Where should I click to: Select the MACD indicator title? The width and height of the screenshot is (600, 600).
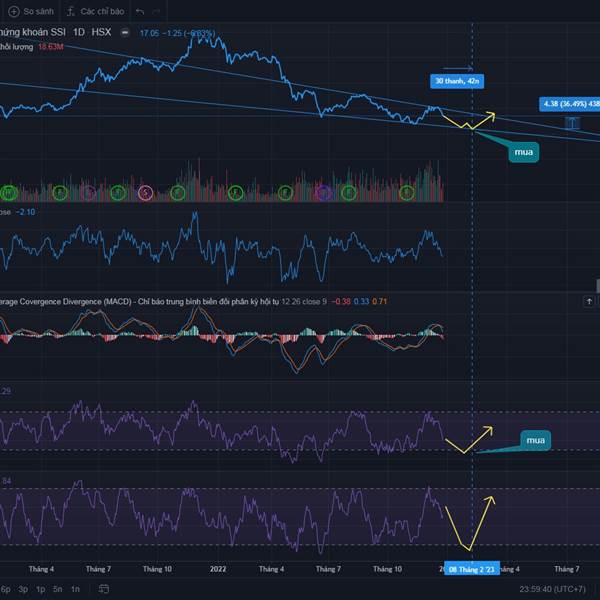pos(139,302)
